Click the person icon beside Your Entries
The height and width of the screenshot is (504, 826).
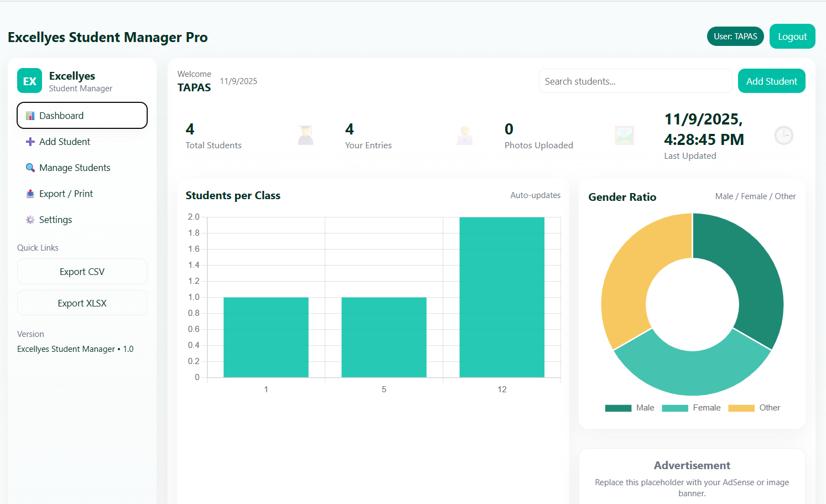pyautogui.click(x=465, y=135)
